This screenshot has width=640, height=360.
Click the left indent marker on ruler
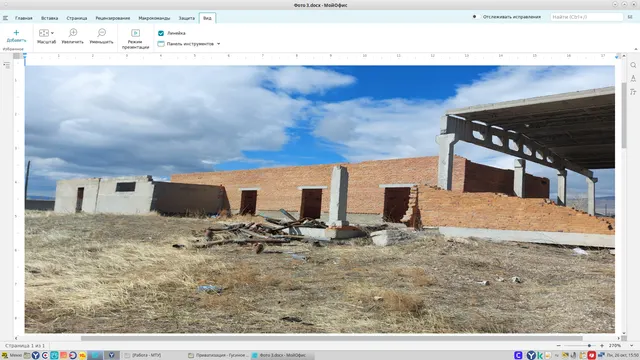pos(25,59)
